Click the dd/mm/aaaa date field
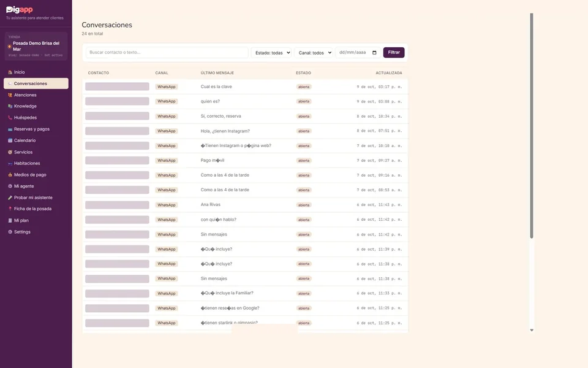Image resolution: width=588 pixels, height=368 pixels. point(358,53)
